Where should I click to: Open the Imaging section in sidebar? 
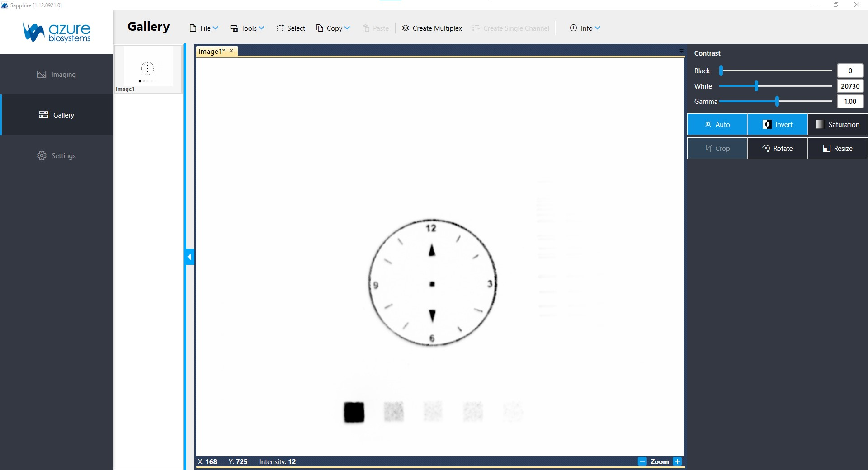click(x=57, y=74)
